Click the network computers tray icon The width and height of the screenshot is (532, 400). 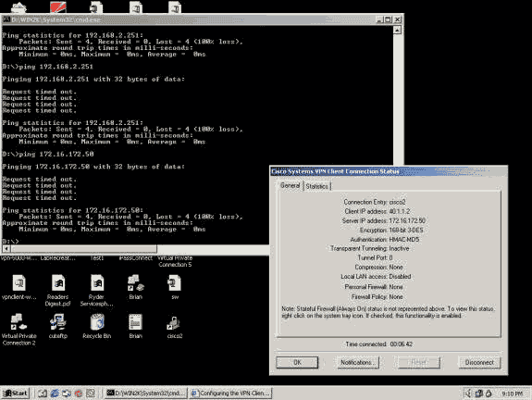pyautogui.click(x=478, y=394)
